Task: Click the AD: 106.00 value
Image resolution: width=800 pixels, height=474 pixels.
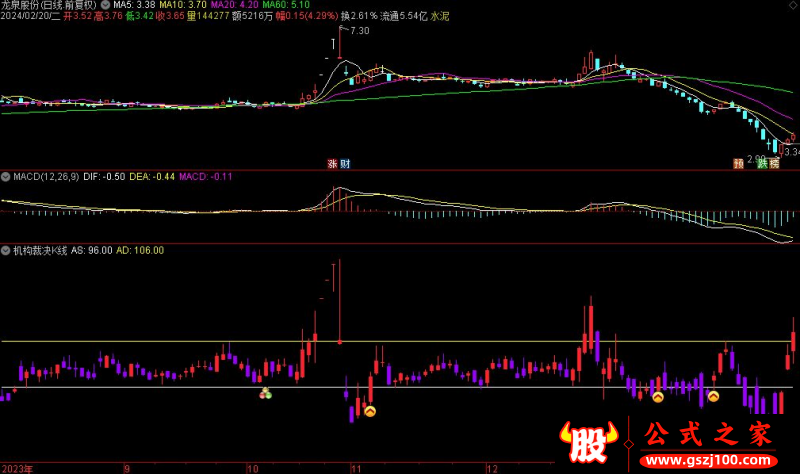Action: 140,251
